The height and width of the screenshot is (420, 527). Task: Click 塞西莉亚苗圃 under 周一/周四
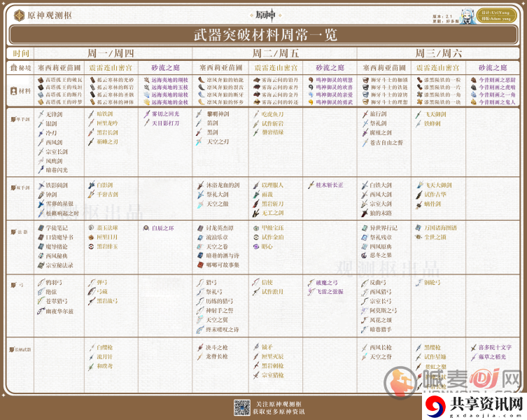(x=59, y=68)
